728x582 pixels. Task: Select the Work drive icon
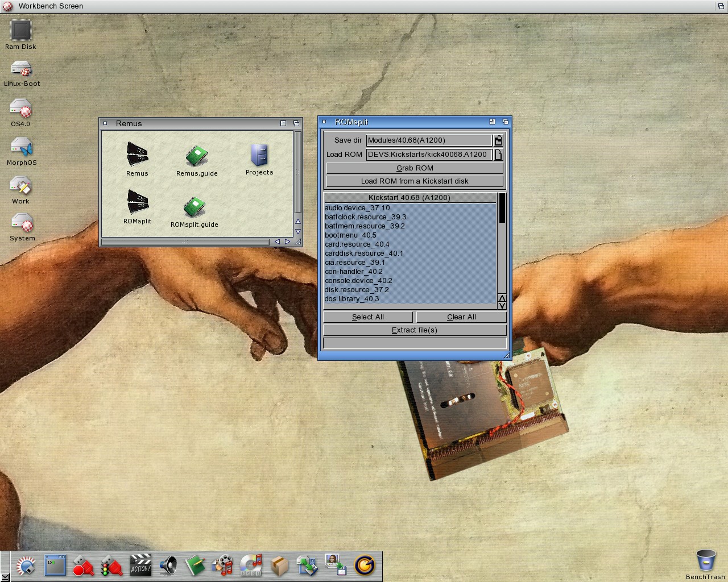pyautogui.click(x=20, y=186)
